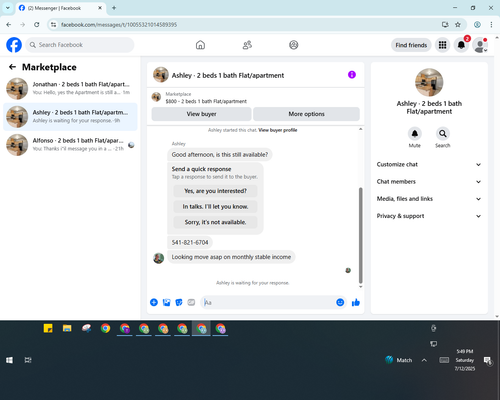Open more actions plus icon in composer

(154, 302)
